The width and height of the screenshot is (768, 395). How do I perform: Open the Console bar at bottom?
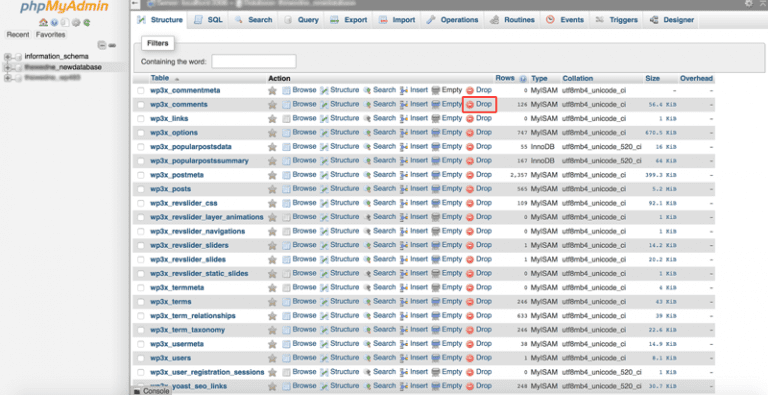coord(151,391)
